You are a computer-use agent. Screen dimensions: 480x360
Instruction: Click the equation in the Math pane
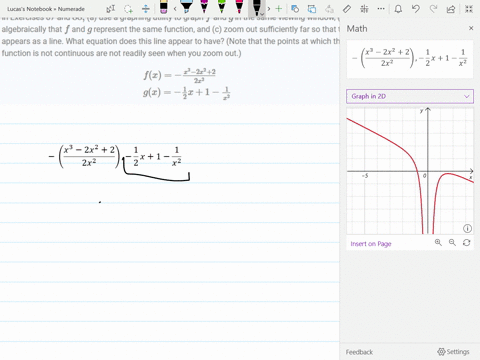coord(410,59)
